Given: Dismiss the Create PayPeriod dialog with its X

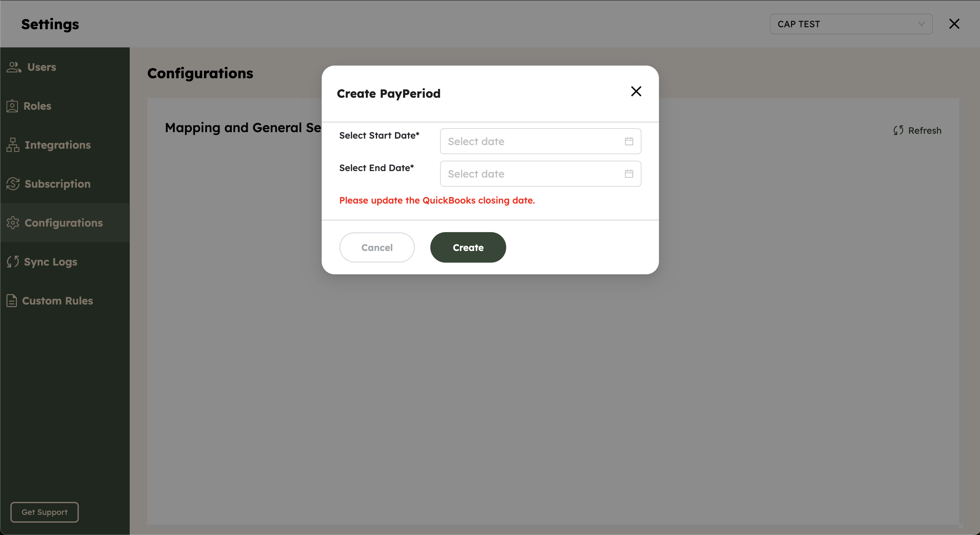Looking at the screenshot, I should coord(636,92).
